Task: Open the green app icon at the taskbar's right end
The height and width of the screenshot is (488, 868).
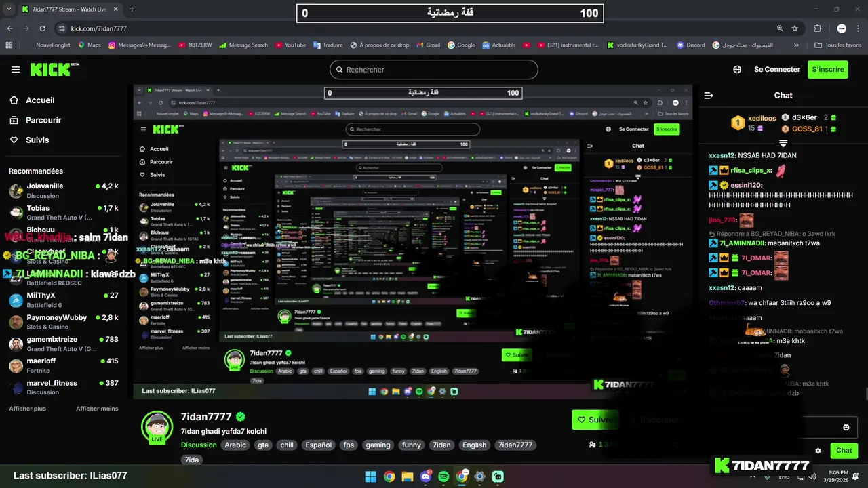Action: coord(498,476)
